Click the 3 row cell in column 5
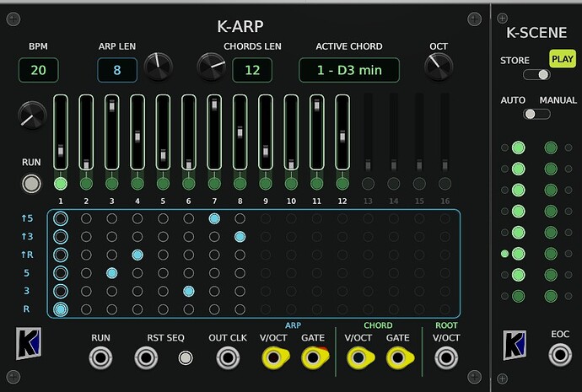Screen dimensions: 582x392 (x=163, y=291)
